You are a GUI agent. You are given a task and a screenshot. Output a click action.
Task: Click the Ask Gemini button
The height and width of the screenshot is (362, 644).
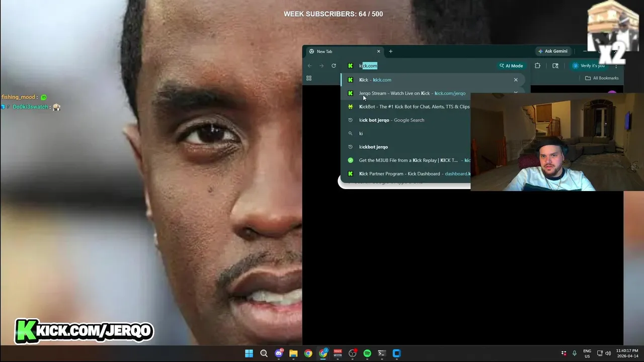[x=552, y=51]
